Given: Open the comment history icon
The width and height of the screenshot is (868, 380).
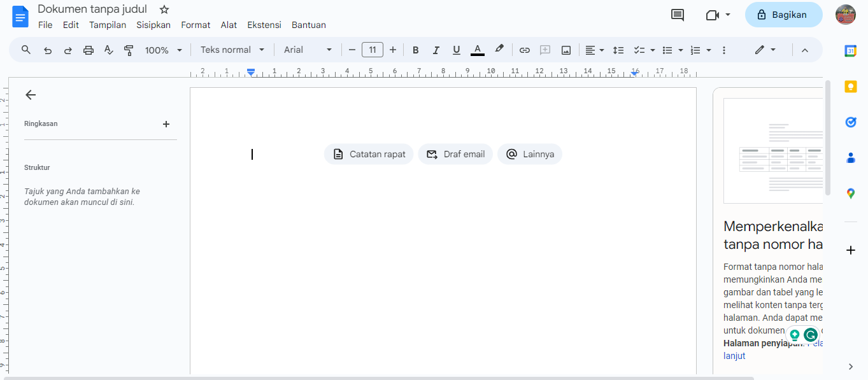Looking at the screenshot, I should pos(678,15).
